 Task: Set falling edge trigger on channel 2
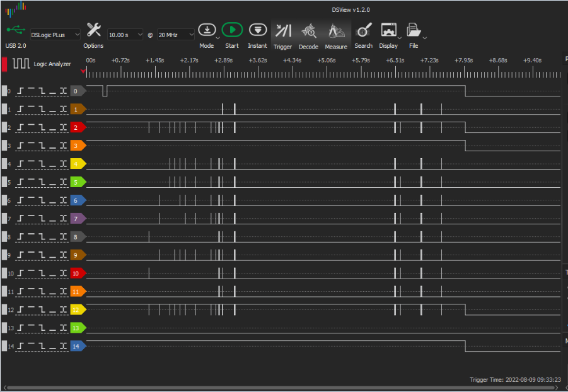tap(42, 127)
